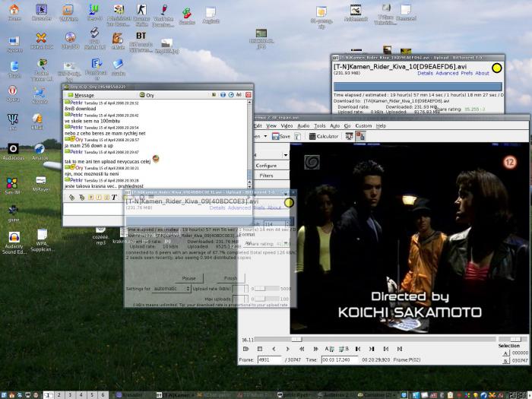Open Details link in Kamen_Rider_Kiva_10 BitTorrent window
The image size is (532, 399).
pos(425,73)
